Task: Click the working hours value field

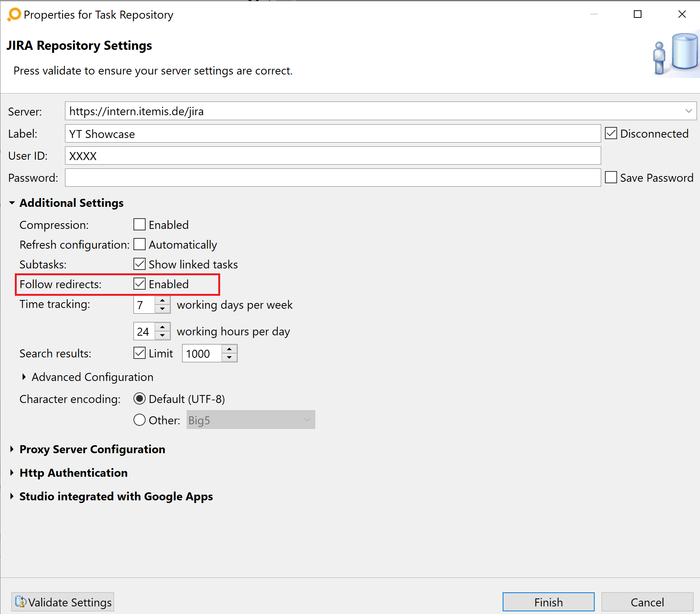Action: 144,332
